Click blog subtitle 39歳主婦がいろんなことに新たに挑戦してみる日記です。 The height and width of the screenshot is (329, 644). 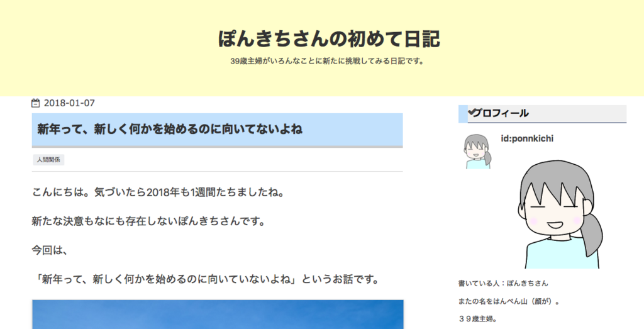327,61
